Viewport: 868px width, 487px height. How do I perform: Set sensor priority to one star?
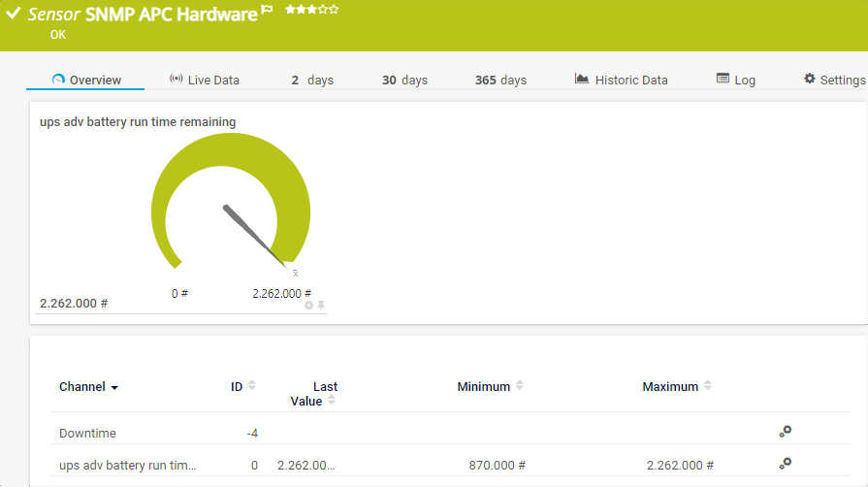point(290,10)
